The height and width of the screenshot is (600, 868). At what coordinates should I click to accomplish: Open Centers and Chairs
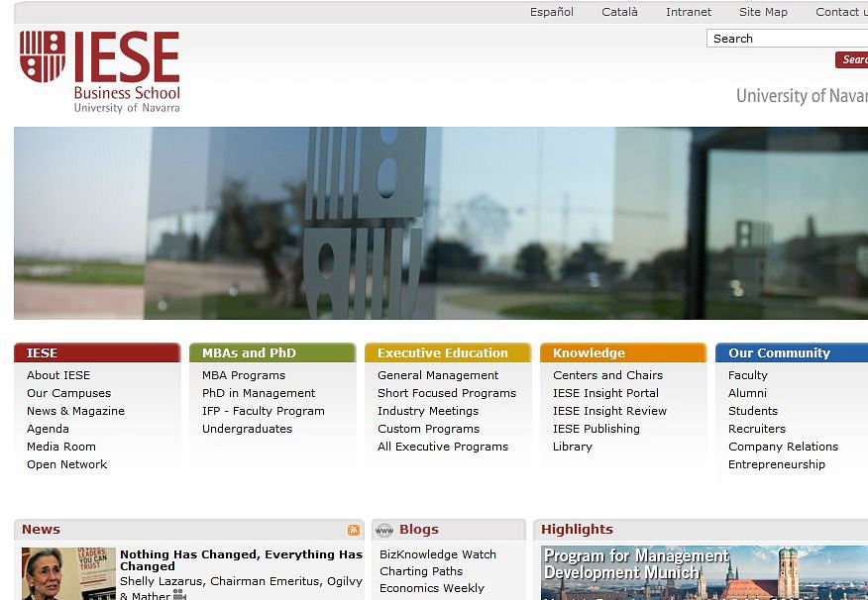click(607, 375)
